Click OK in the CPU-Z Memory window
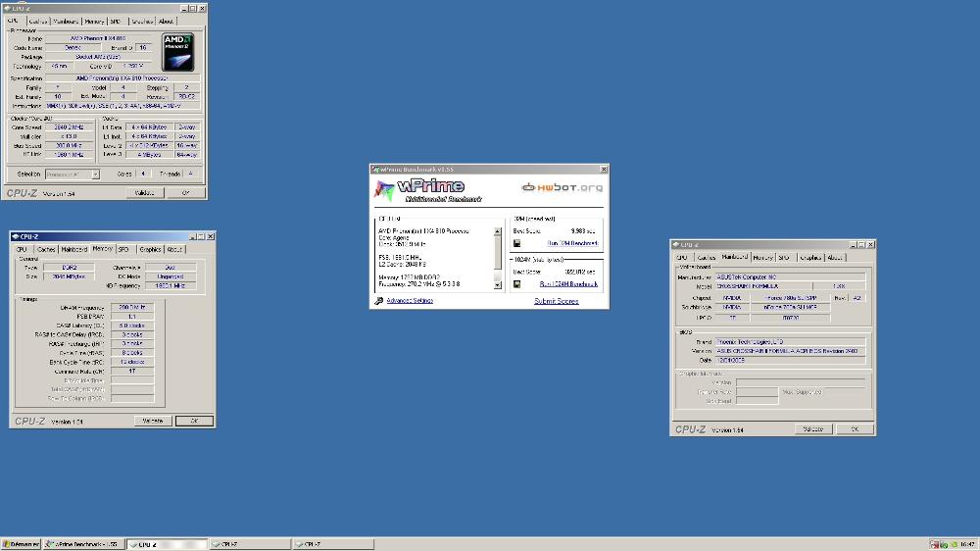The height and width of the screenshot is (551, 980). point(194,421)
